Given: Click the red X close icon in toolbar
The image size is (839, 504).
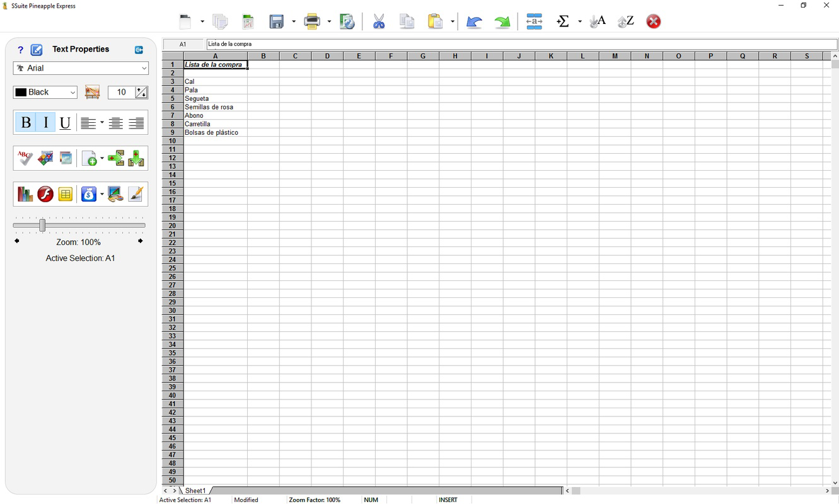Looking at the screenshot, I should [654, 21].
